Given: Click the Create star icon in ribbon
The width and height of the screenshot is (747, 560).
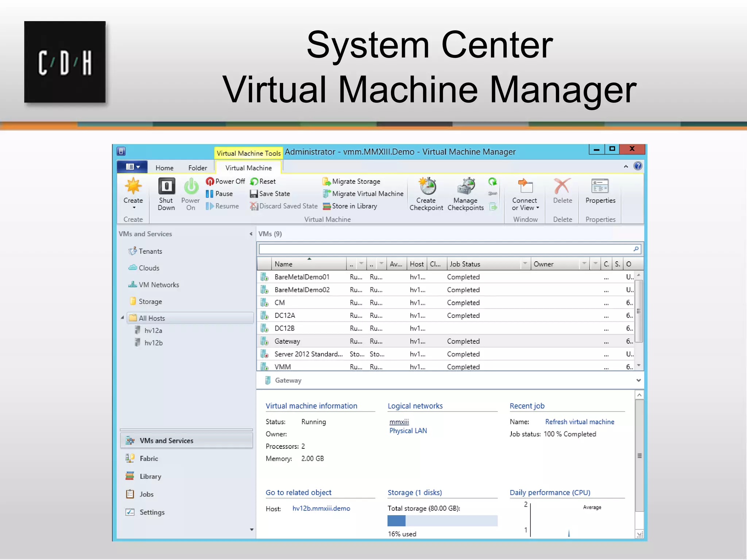Looking at the screenshot, I should click(133, 186).
